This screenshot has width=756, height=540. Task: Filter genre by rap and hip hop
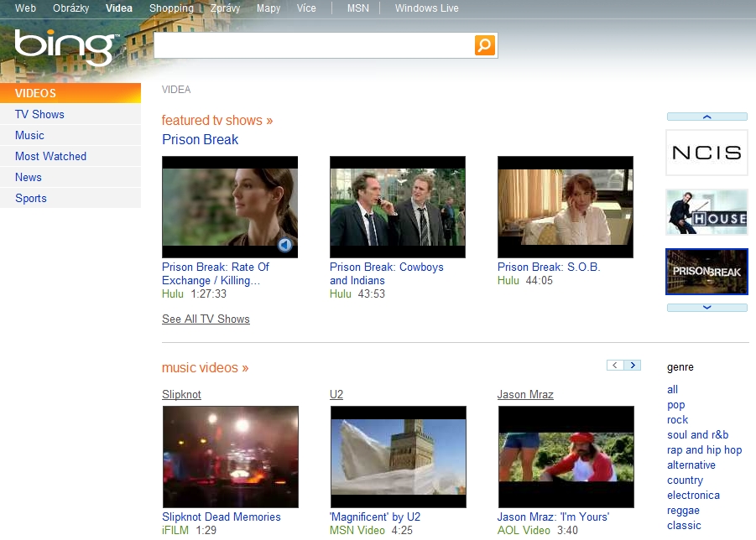[x=705, y=450]
